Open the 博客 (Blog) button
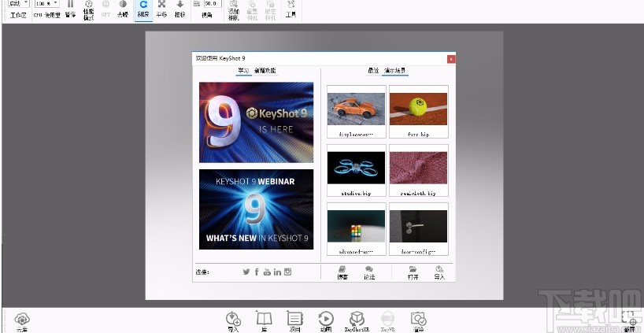The image size is (644, 333). 342,273
